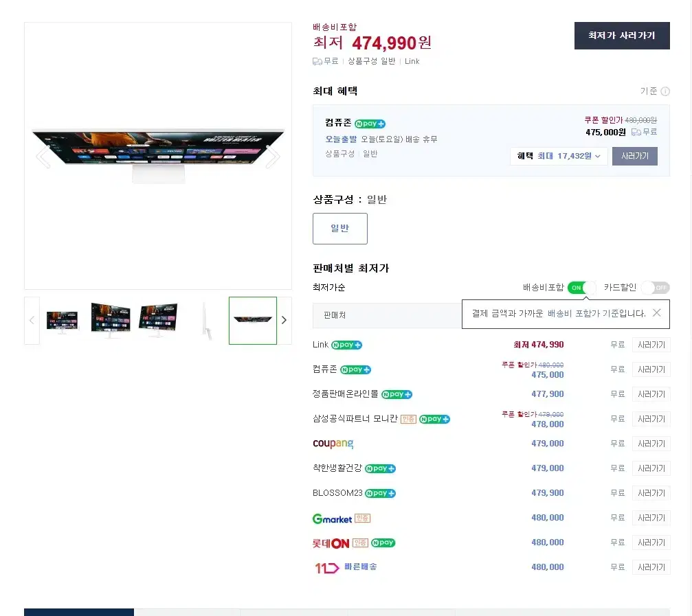Click 사러가기 for the Link seller
The width and height of the screenshot is (692, 616).
click(651, 345)
